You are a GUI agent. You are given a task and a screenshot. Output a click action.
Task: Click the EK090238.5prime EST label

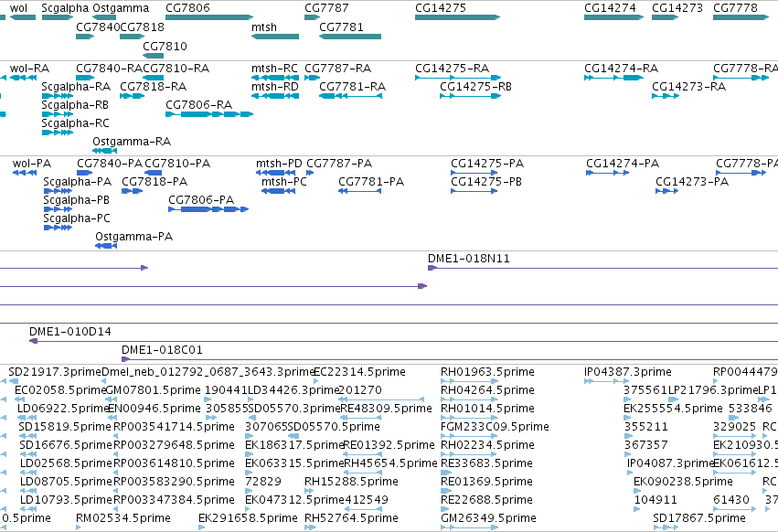click(683, 482)
